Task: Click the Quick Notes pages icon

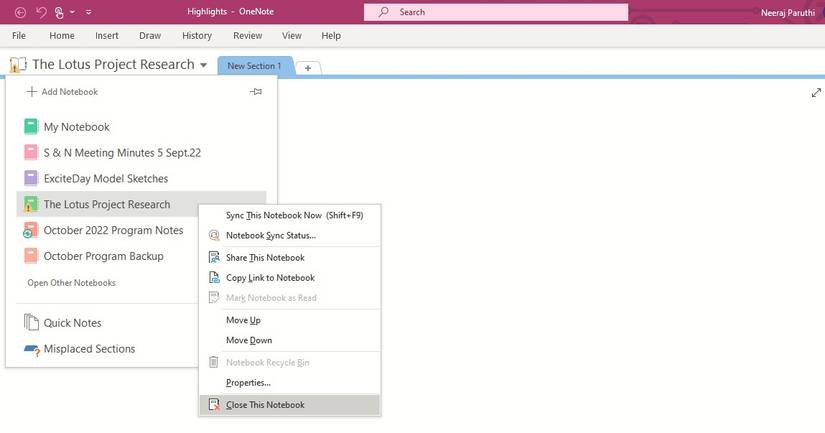Action: (x=31, y=322)
